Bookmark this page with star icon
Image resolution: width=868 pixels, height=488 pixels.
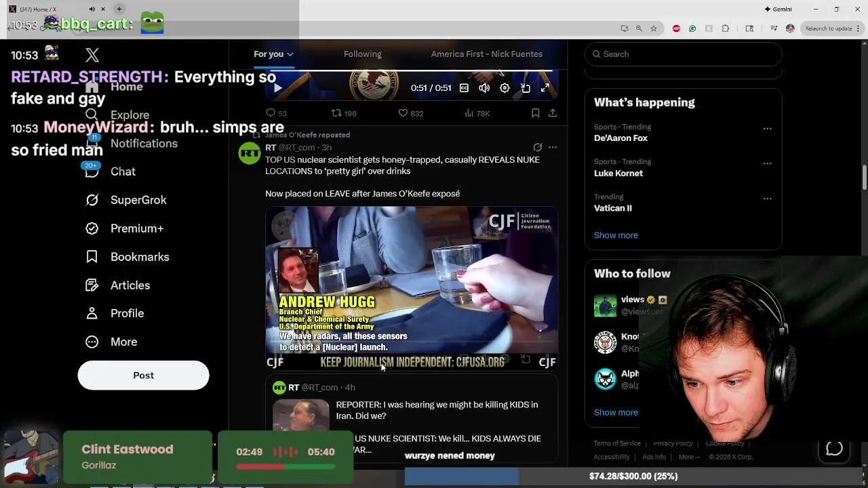pyautogui.click(x=654, y=28)
